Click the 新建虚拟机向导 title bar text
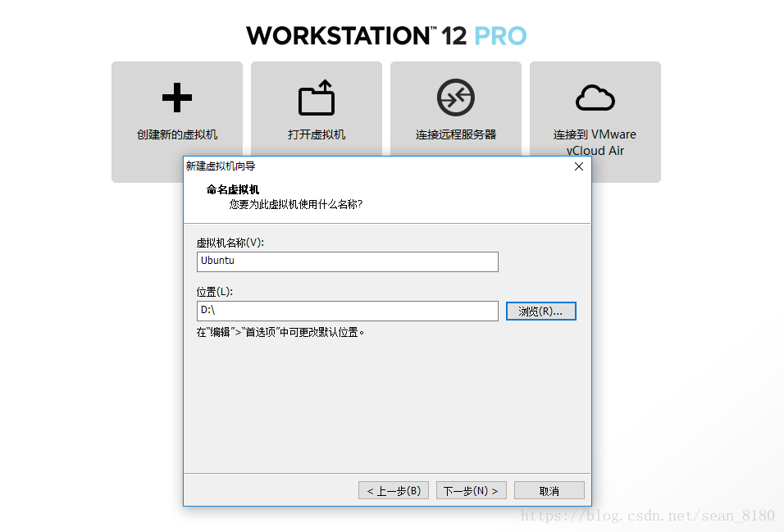The width and height of the screenshot is (784, 532). click(221, 166)
